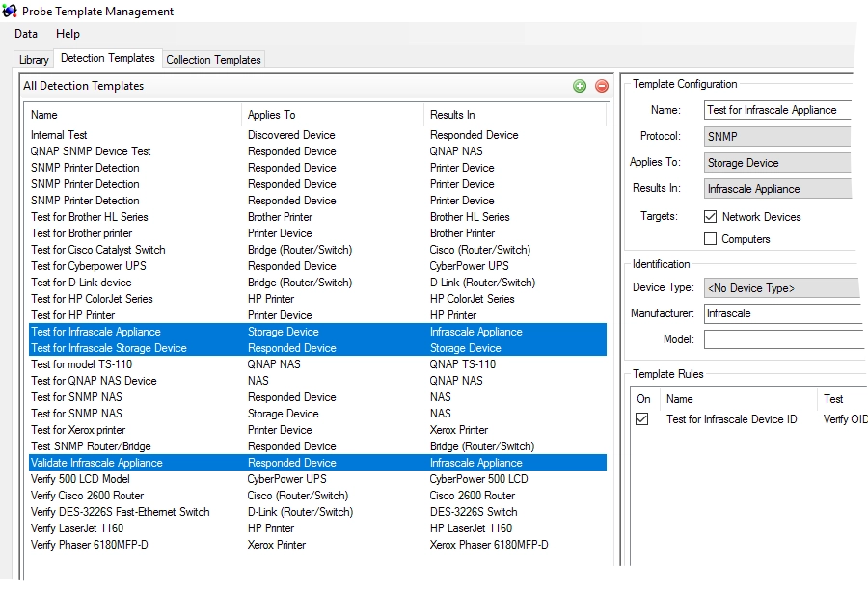Select the Test for Infrascale Storage Device row
Screen dimensions: 868x592
(317, 348)
